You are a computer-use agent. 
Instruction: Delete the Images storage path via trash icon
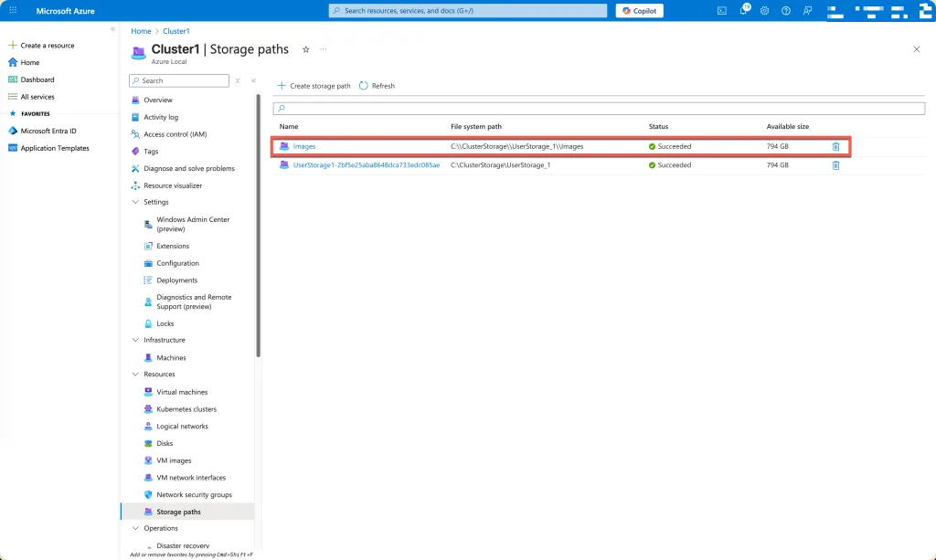point(835,146)
